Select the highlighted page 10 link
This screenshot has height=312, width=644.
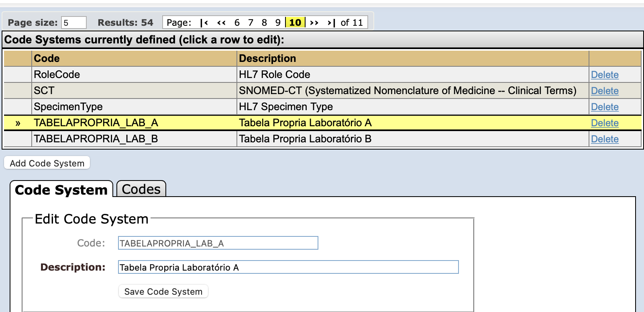point(295,23)
